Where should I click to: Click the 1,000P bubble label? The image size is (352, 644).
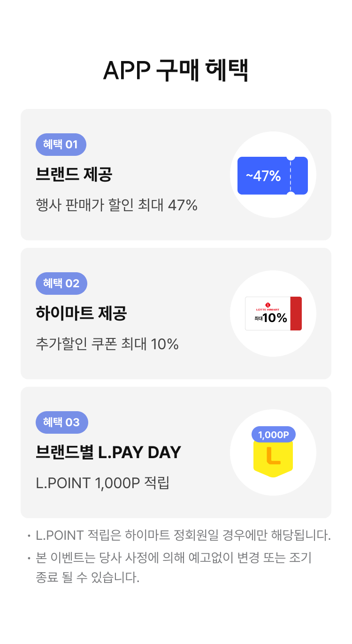click(274, 435)
